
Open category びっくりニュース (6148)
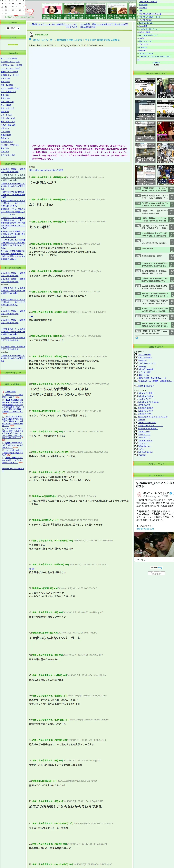[x=10, y=68]
